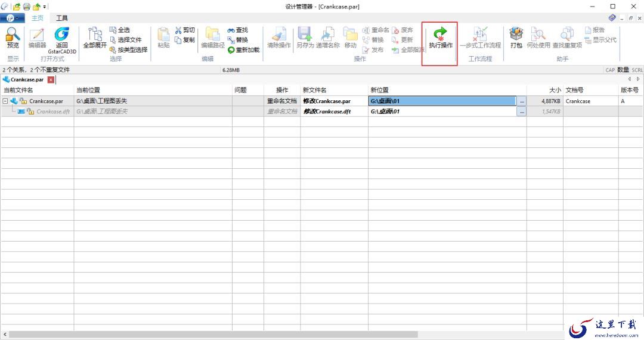
Task: Switch to the Tools (工具) tab
Action: [61, 18]
